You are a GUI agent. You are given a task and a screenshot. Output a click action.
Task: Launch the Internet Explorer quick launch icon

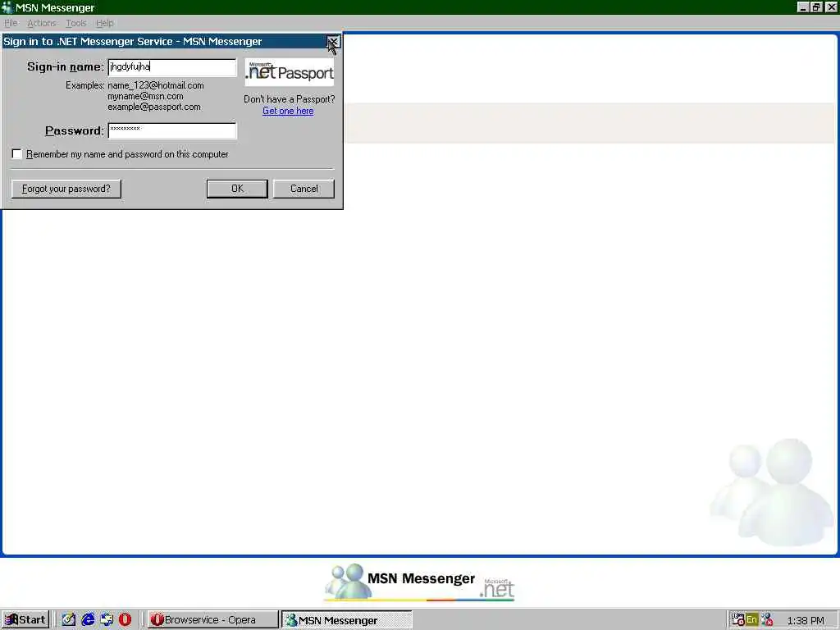tap(88, 620)
